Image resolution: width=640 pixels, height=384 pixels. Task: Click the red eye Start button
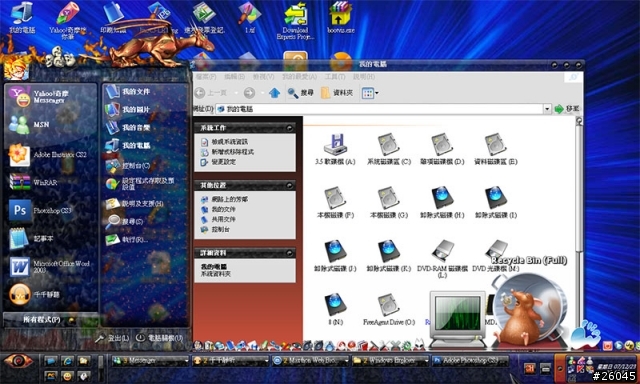(18, 361)
